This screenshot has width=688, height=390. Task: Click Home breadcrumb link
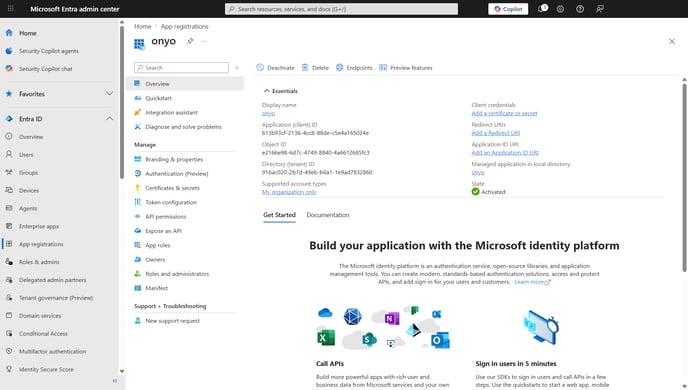(142, 26)
